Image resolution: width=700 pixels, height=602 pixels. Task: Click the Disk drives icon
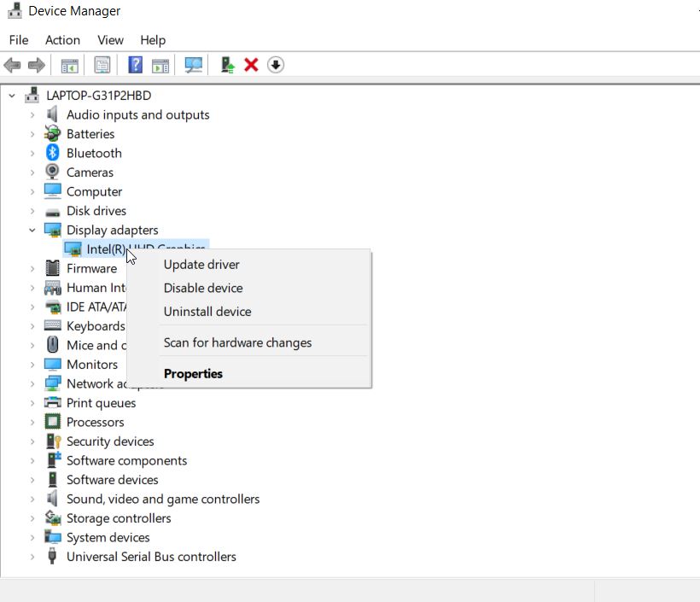click(53, 212)
